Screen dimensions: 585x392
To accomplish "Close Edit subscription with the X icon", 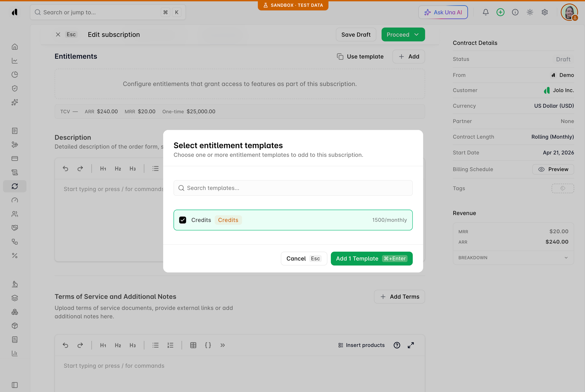I will 58,34.
